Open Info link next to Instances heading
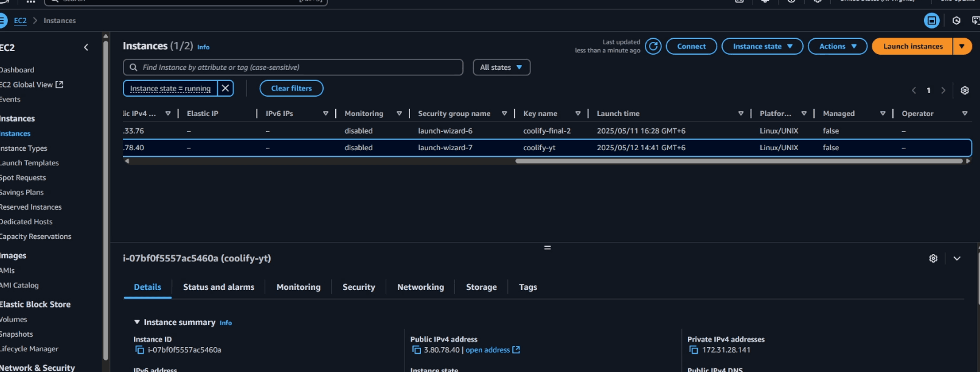 (x=203, y=47)
